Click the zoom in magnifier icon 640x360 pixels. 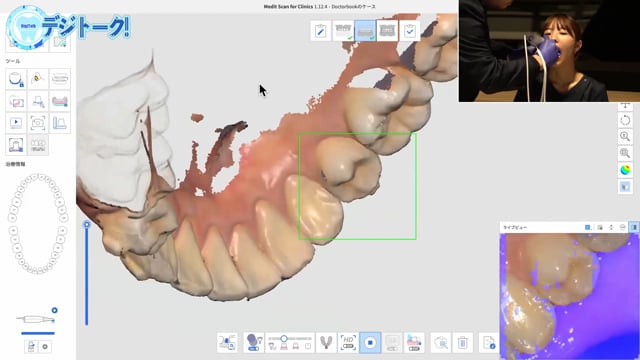625,137
